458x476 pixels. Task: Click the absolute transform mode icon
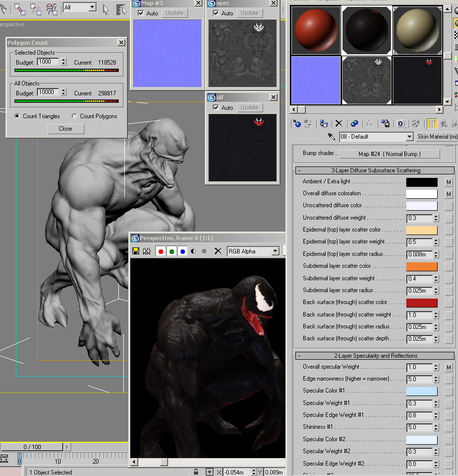pos(209,472)
